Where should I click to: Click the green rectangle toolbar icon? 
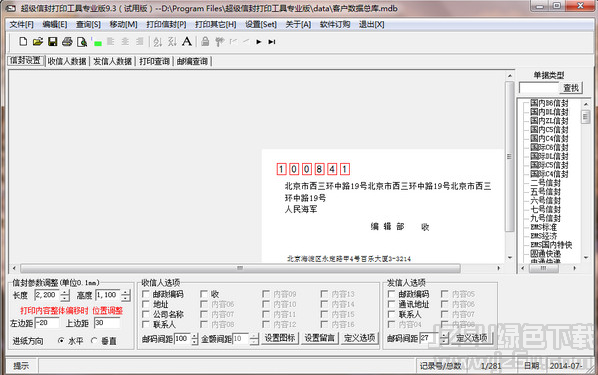[97, 43]
